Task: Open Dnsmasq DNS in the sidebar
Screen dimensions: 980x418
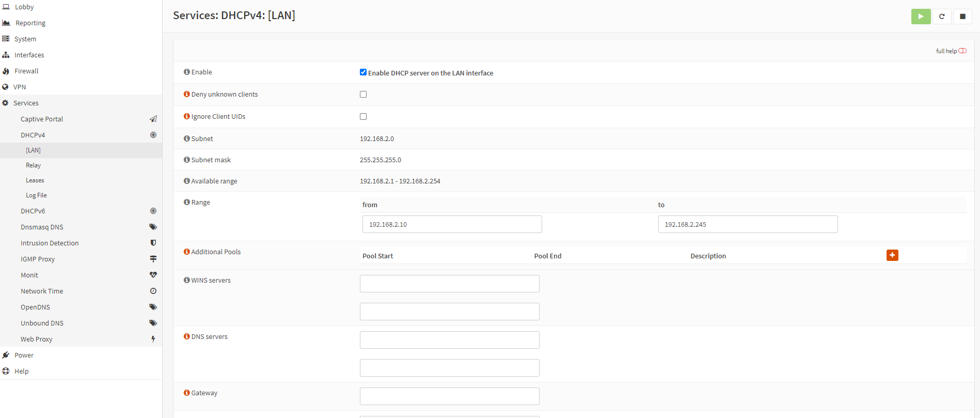Action: (x=42, y=227)
